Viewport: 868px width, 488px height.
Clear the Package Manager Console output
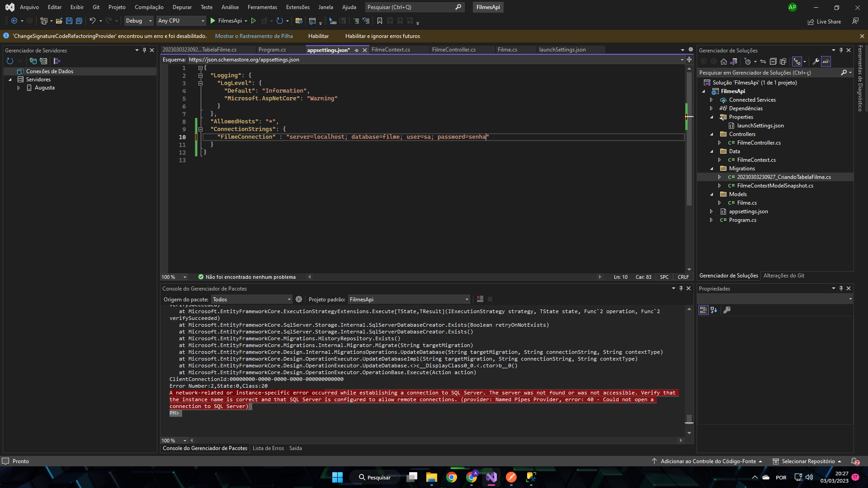tap(480, 299)
